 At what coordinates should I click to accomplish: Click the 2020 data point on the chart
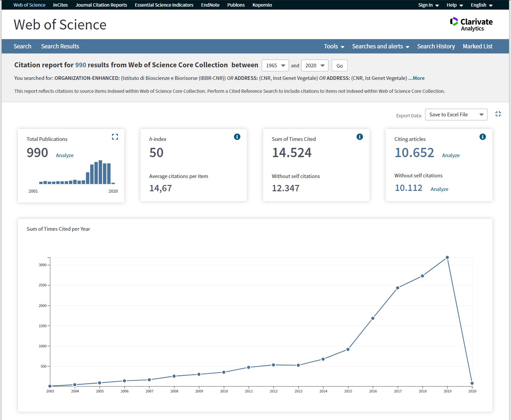[x=472, y=383]
